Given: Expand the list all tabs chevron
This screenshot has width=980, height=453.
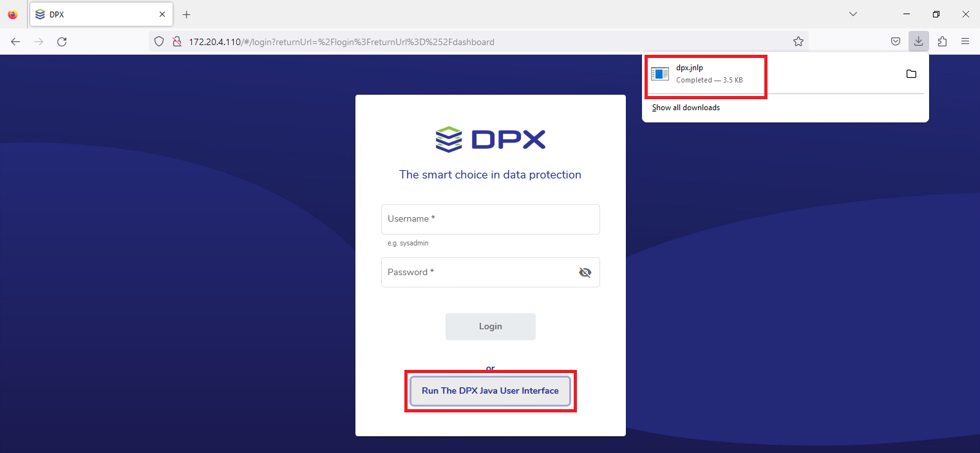Looking at the screenshot, I should 853,14.
